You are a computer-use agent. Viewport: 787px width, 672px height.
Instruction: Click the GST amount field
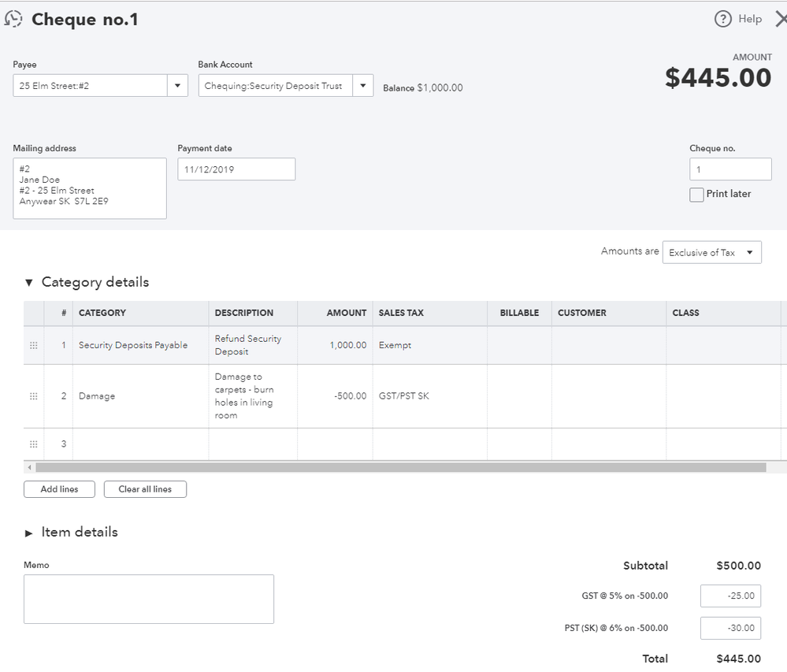click(730, 596)
